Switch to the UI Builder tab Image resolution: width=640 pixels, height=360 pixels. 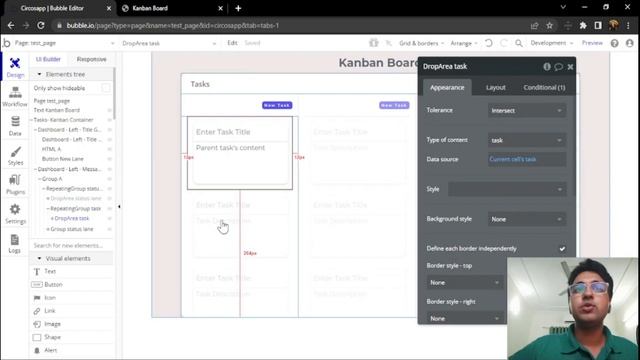[48, 59]
